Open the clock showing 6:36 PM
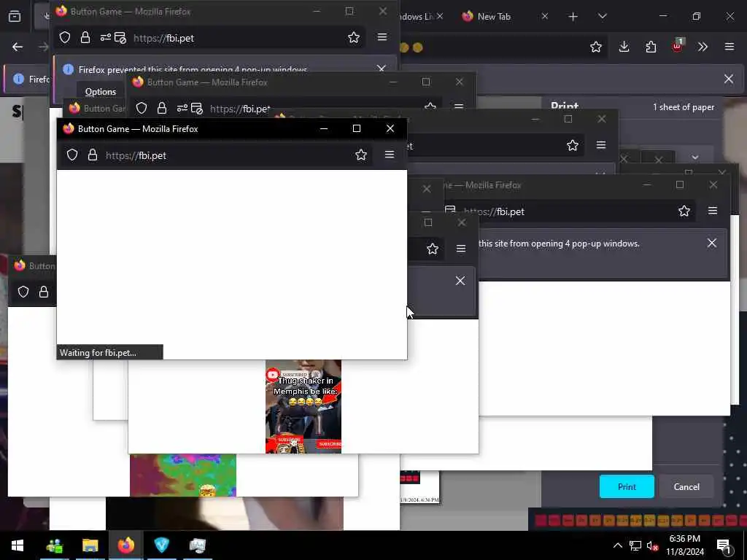747x560 pixels. point(684,545)
